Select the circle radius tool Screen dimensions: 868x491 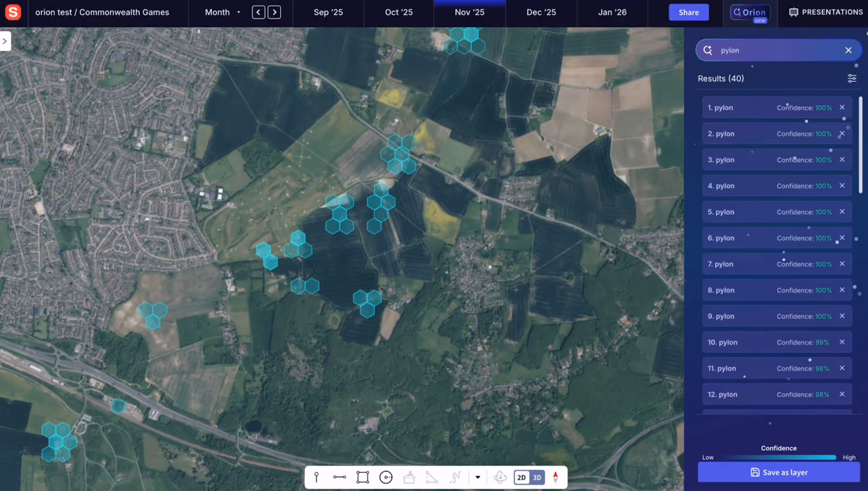coord(386,477)
